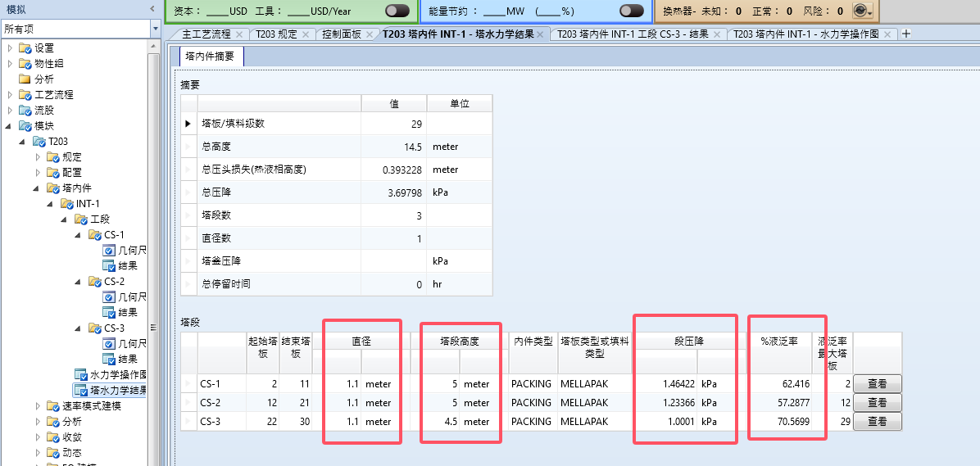Image resolution: width=980 pixels, height=466 pixels.
Task: Collapse the 模块 tree node arrow
Action: 9,126
